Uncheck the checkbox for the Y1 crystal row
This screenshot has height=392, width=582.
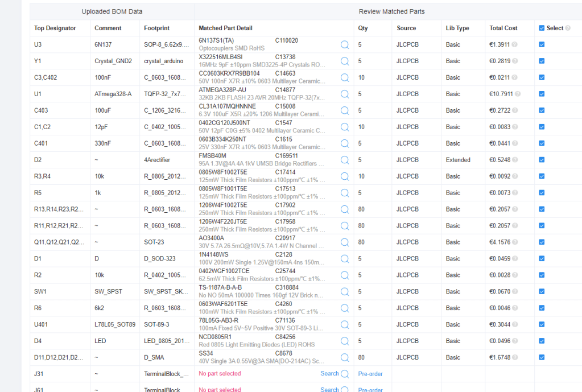541,61
